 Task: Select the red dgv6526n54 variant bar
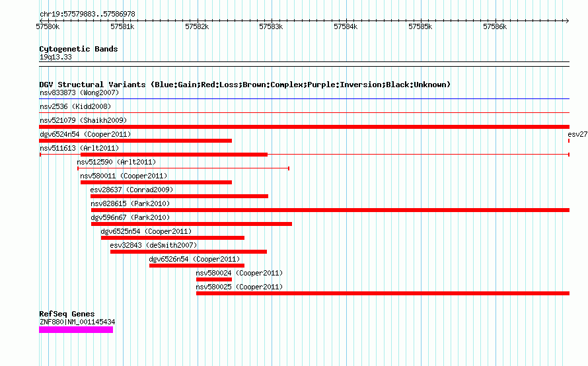197,266
